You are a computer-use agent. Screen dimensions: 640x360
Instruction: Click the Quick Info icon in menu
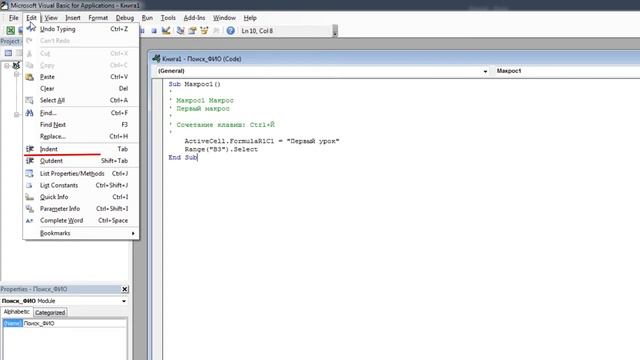[29, 197]
